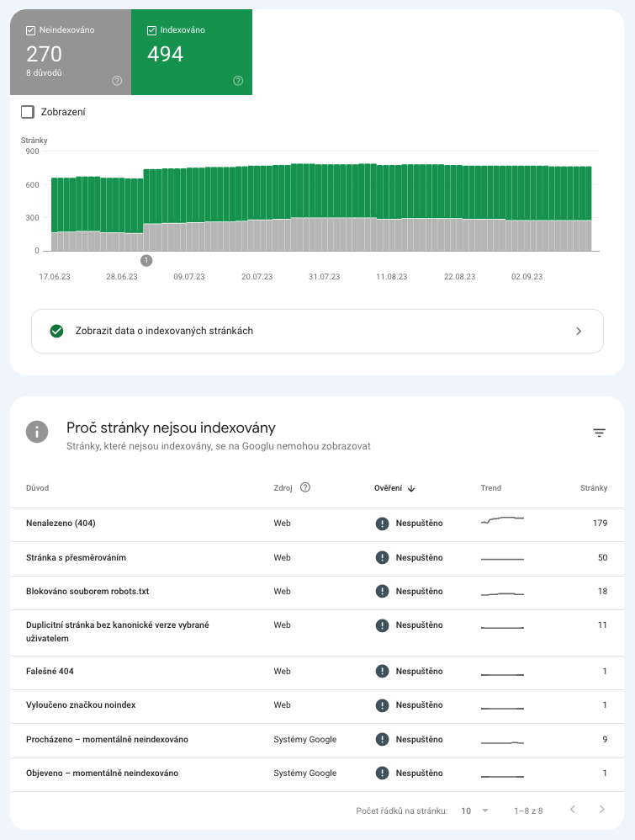Sort table by Stránky column
This screenshot has height=840, width=635.
click(x=594, y=488)
